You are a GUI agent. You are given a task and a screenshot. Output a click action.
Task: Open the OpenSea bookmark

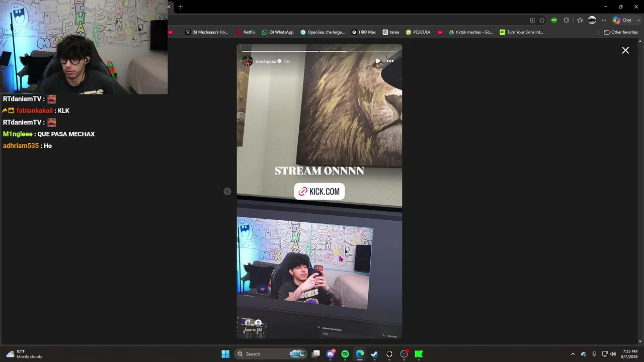[x=323, y=32]
